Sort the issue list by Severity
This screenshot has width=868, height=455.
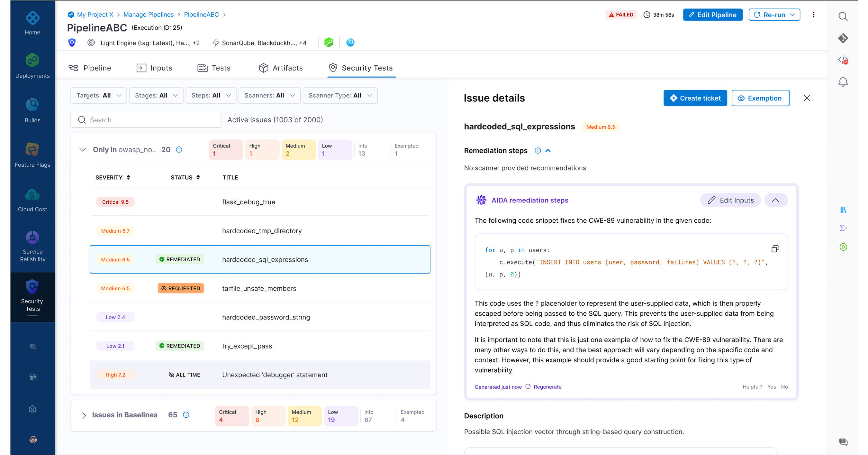pyautogui.click(x=128, y=177)
